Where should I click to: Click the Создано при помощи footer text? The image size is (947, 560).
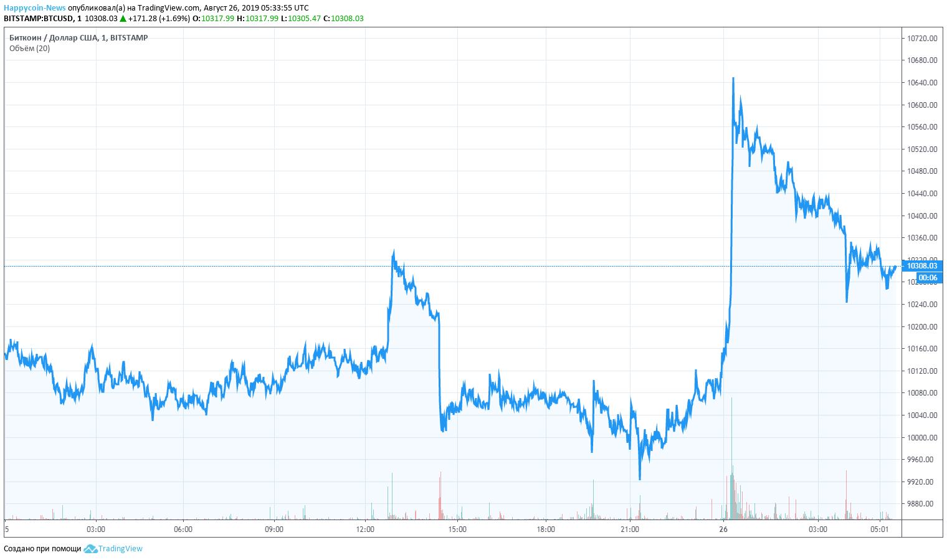tap(42, 549)
